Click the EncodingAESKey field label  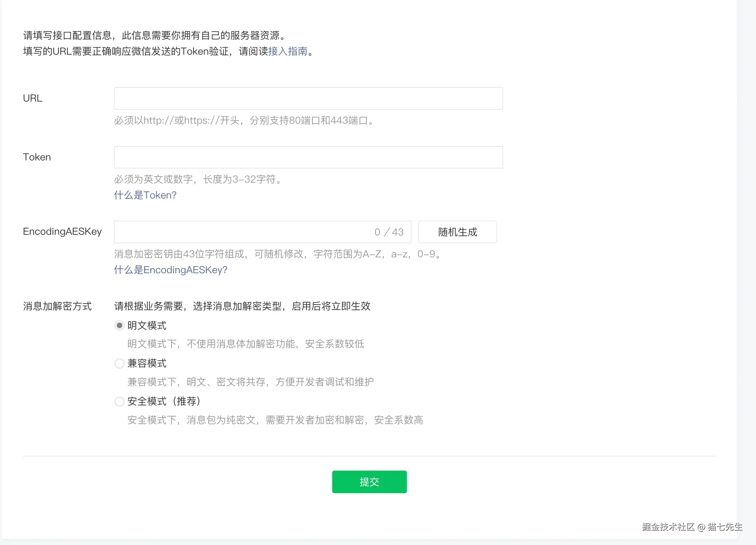coord(62,232)
